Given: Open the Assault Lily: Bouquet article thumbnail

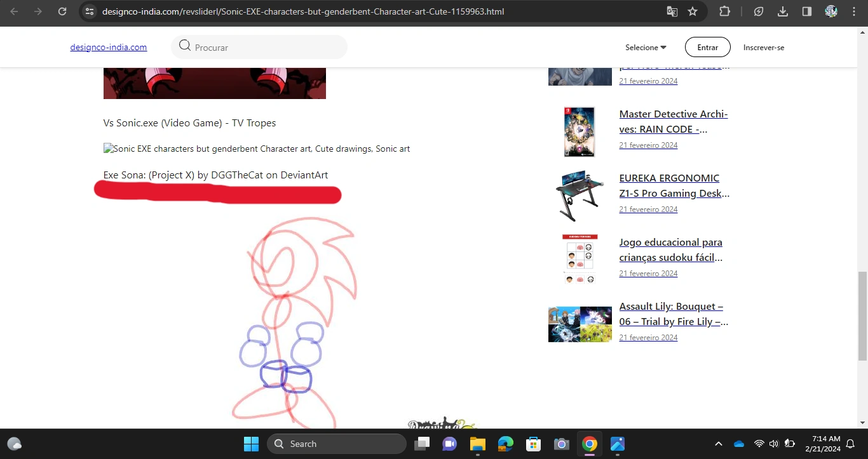Looking at the screenshot, I should 580,324.
